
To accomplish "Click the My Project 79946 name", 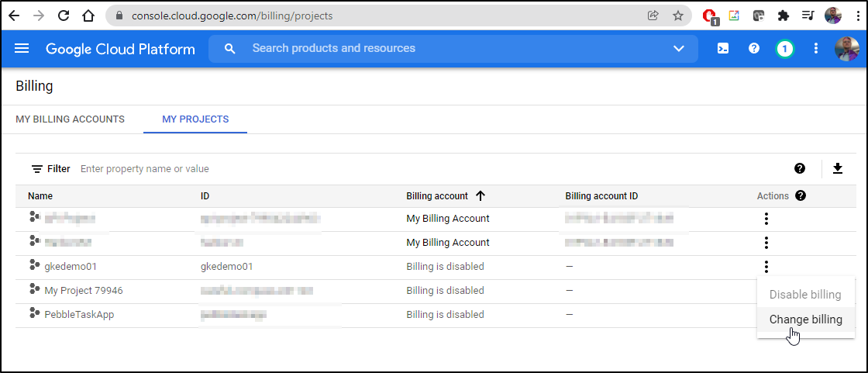I will coord(84,291).
